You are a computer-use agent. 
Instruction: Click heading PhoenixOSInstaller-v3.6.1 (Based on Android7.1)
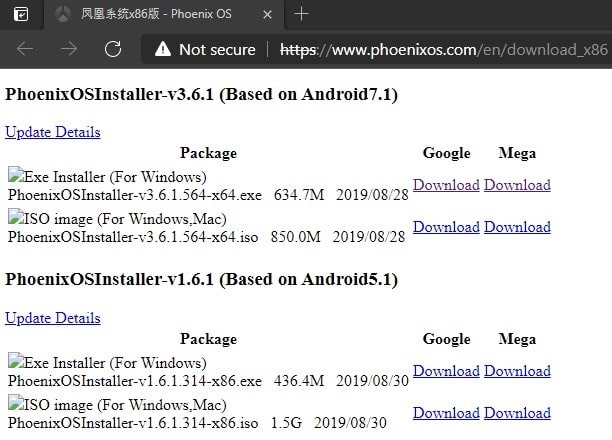point(201,94)
